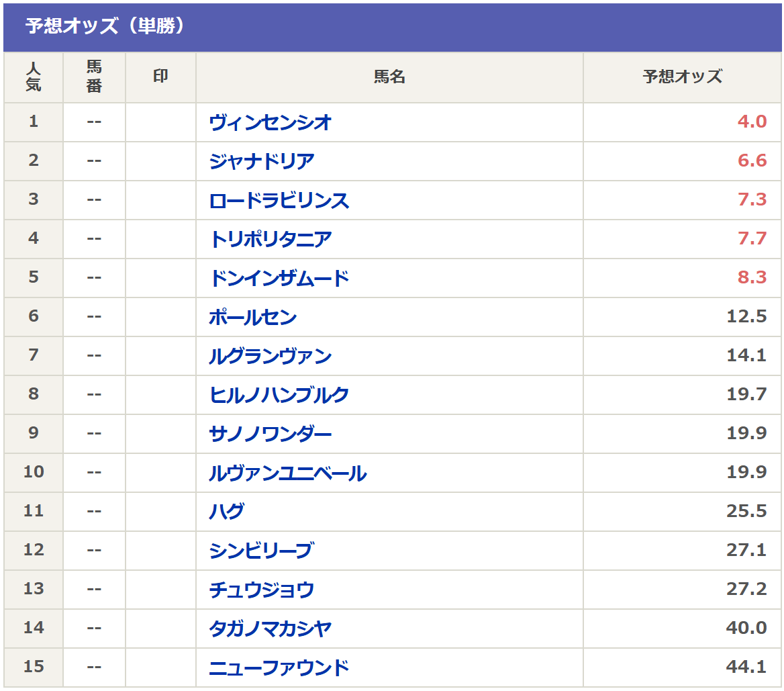Open horse link ヴィンセンシオ
The height and width of the screenshot is (691, 784).
(x=270, y=122)
